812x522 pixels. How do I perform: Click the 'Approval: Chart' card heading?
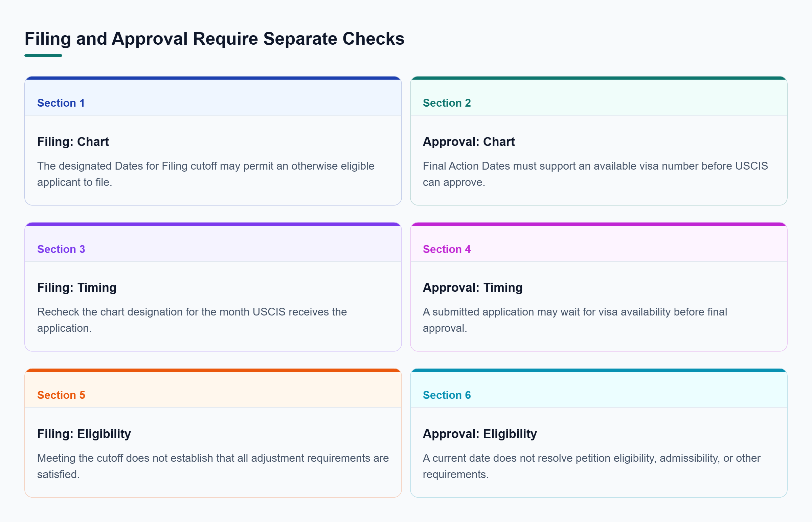(x=469, y=142)
